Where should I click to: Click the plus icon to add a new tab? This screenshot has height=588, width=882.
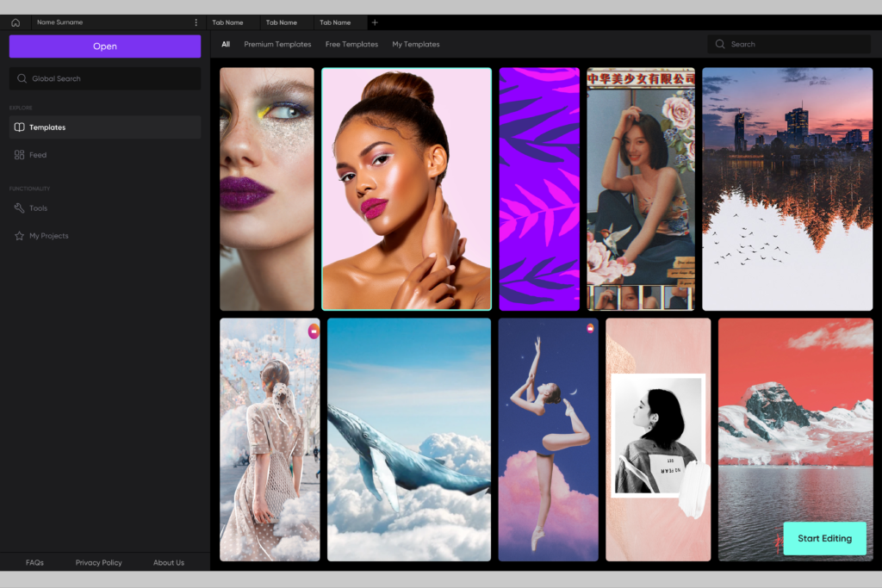tap(374, 22)
